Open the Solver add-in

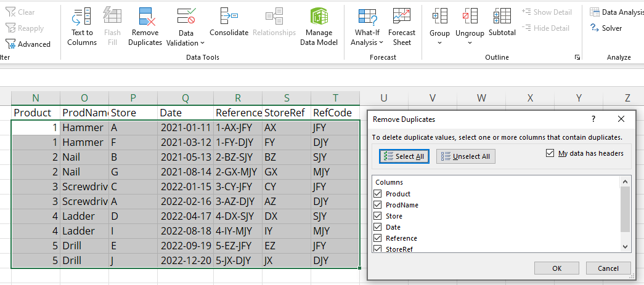tap(606, 28)
